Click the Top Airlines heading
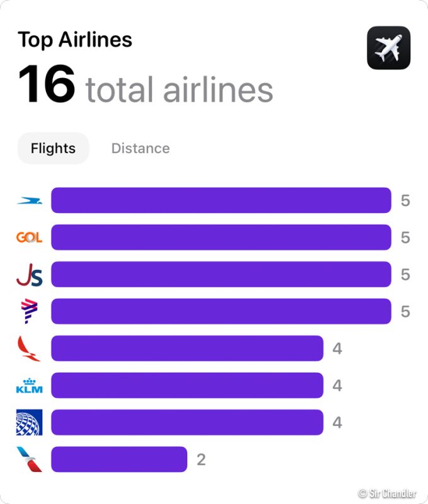The image size is (428, 504). point(75,40)
